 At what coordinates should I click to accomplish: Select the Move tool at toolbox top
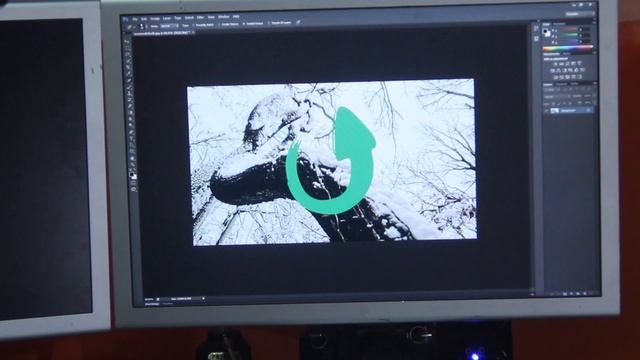coord(127,41)
